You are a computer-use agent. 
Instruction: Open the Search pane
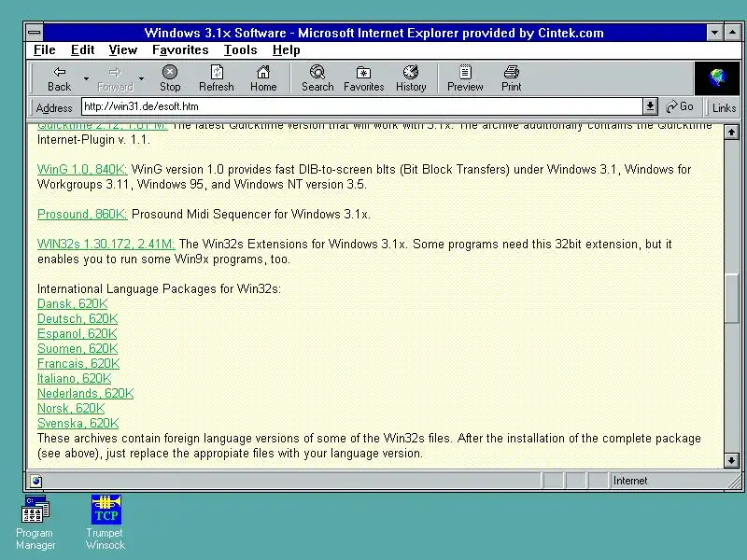(x=317, y=78)
